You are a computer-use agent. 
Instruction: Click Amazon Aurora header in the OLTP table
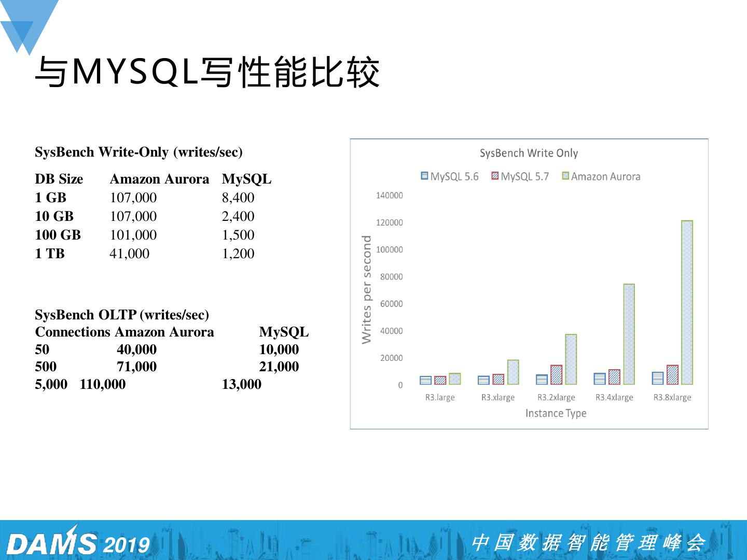click(x=164, y=332)
